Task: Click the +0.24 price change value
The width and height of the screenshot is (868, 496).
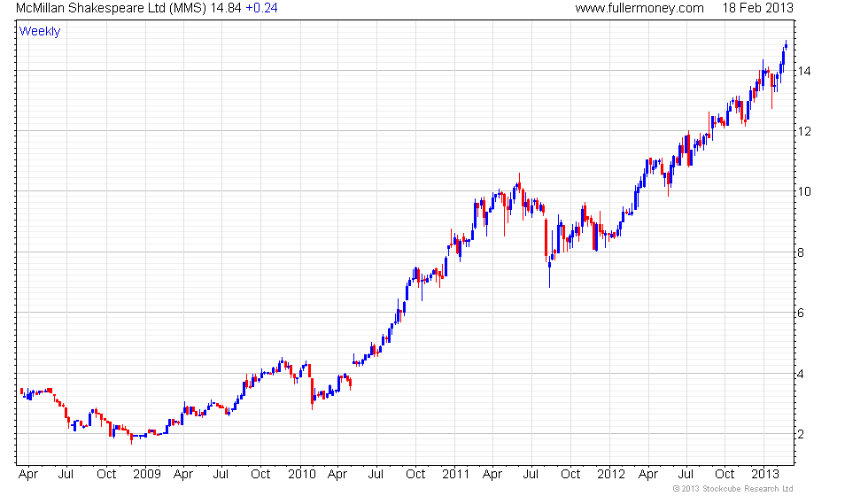Action: 261,8
